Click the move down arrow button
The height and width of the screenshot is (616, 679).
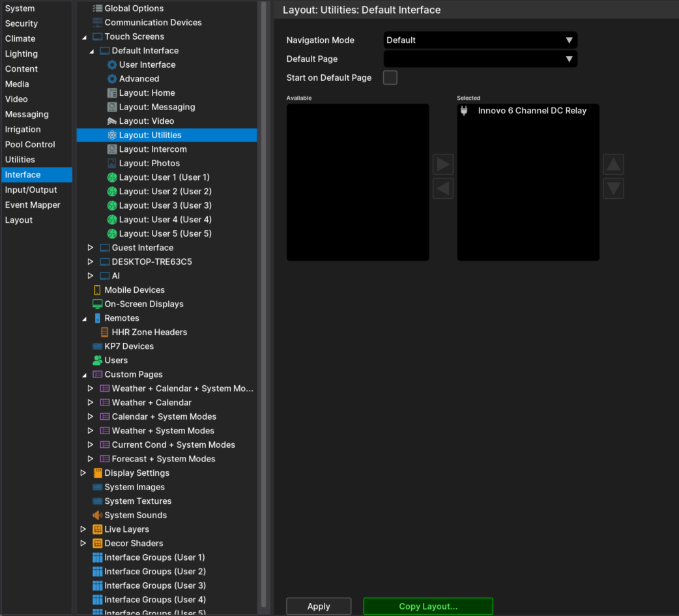[x=613, y=189]
